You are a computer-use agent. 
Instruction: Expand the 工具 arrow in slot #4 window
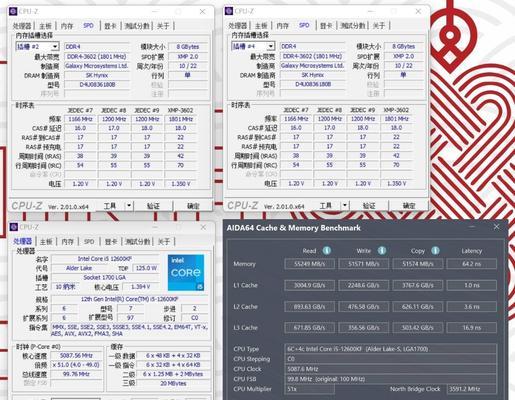[345, 205]
